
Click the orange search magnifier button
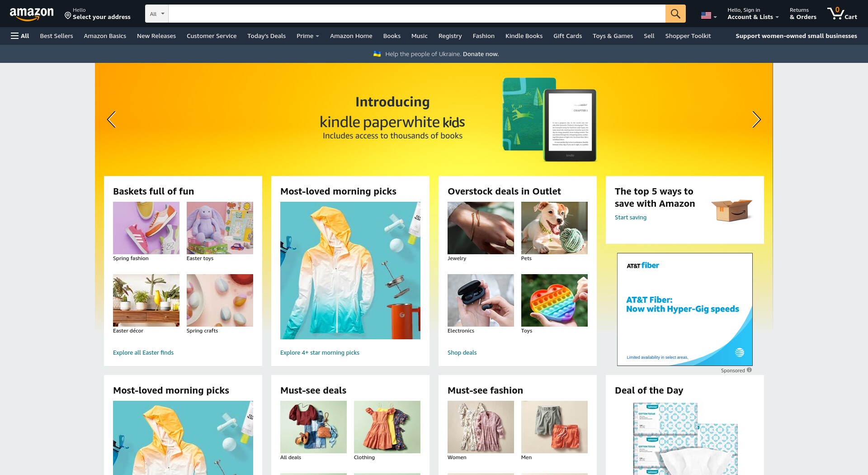coord(675,14)
